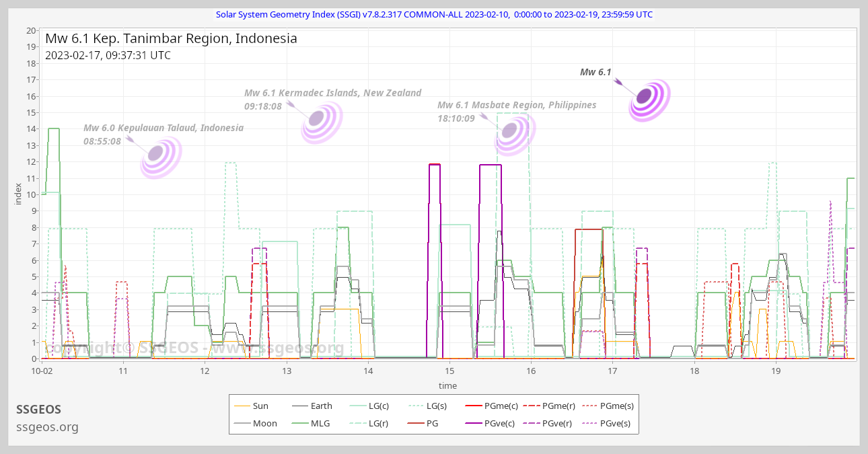Click the LG(r) legend entry

pos(369,423)
